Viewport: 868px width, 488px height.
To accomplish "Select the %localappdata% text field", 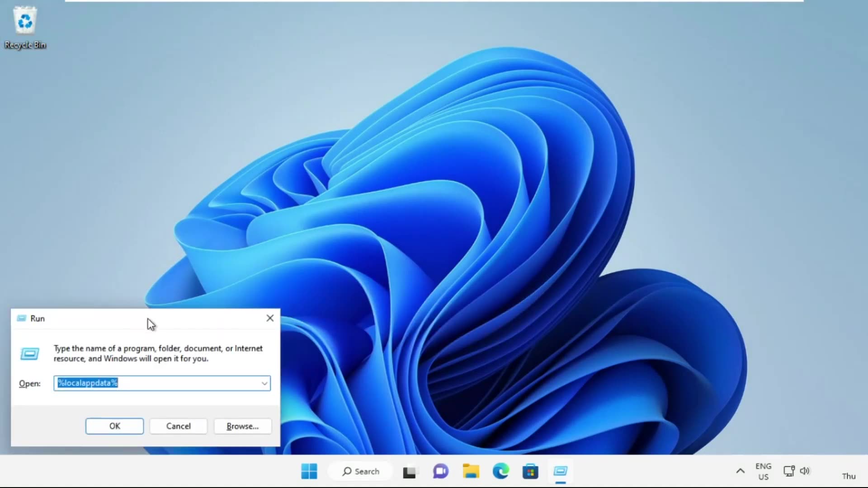I will tap(158, 383).
